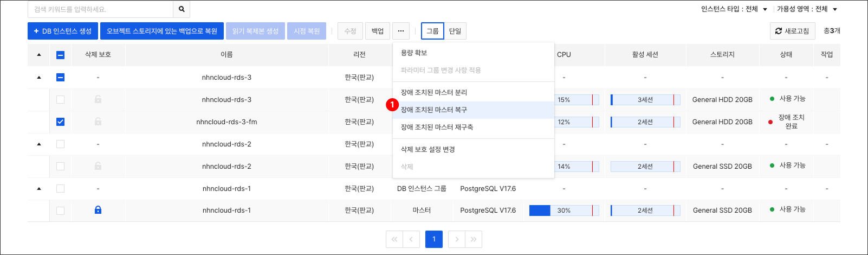Viewport: 868px width, 255px height.
Task: Click the lock icon on nhncloud-rds-1 row
Action: [x=98, y=210]
